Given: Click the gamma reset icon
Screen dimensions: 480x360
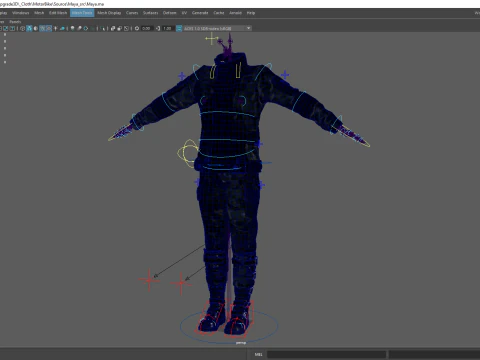Looking at the screenshot, I should coord(158,28).
